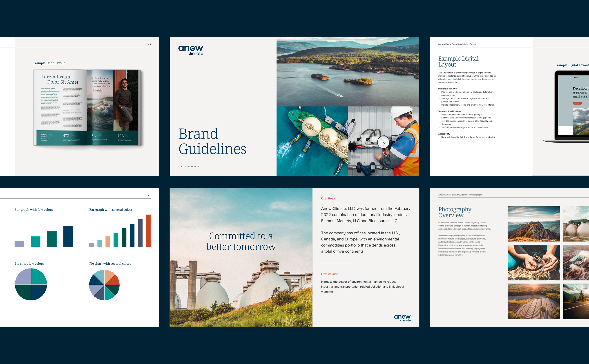Click the several-colors pie chart
This screenshot has height=364, width=589.
104,285
